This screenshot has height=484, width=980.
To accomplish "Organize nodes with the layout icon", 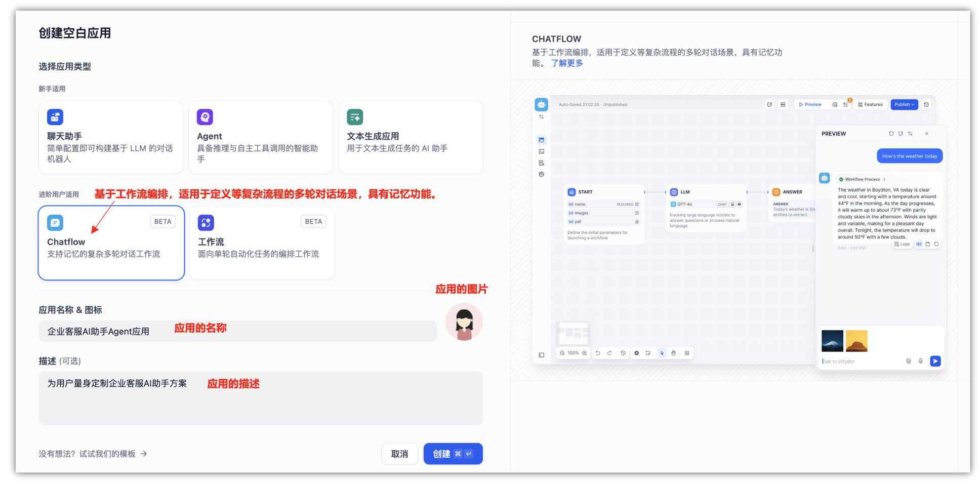I will pos(687,353).
